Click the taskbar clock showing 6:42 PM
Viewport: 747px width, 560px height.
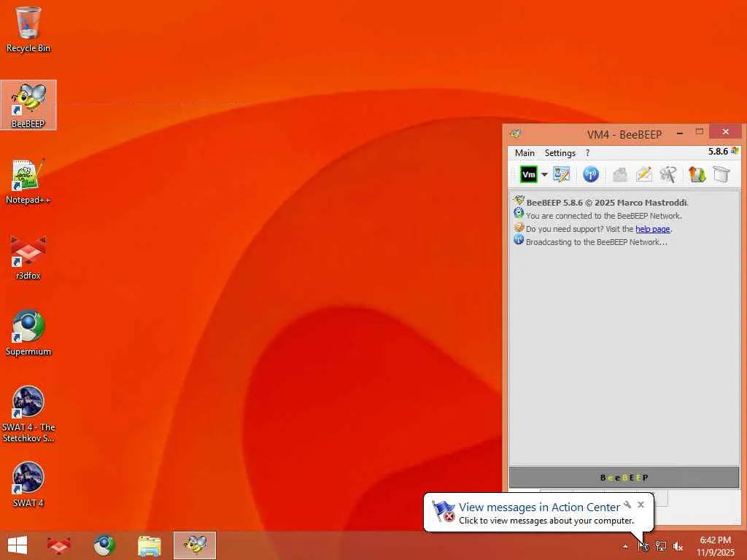(x=716, y=546)
